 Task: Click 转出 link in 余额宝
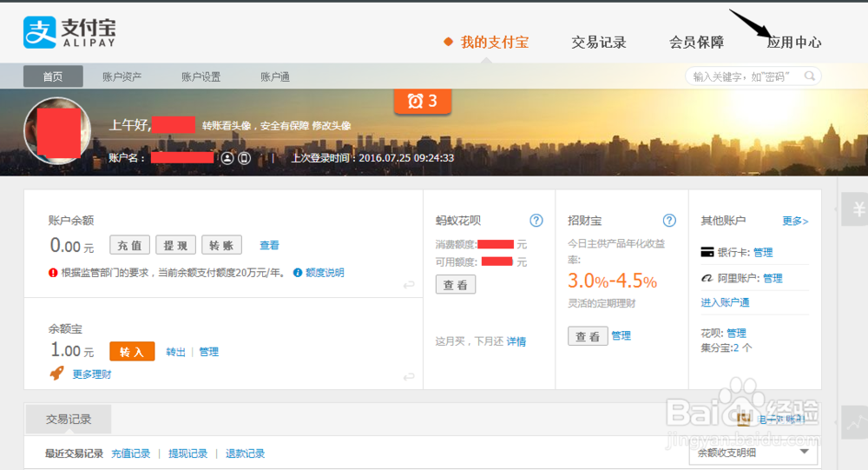[175, 351]
